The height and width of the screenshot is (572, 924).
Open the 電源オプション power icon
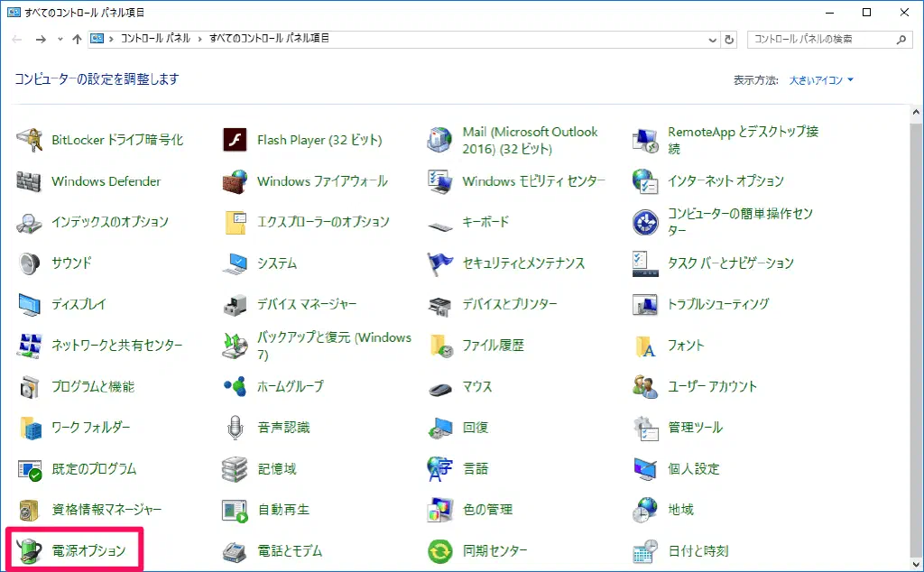[x=30, y=550]
